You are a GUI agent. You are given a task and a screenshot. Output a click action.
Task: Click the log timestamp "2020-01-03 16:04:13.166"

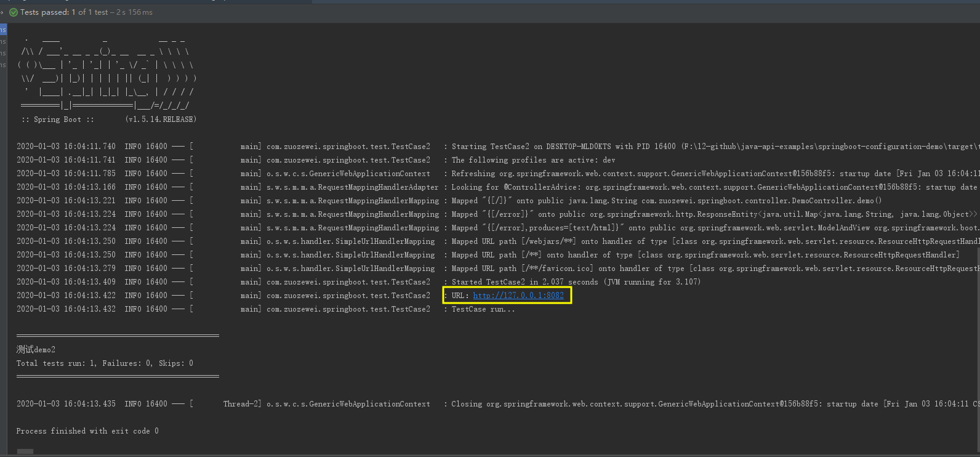66,187
